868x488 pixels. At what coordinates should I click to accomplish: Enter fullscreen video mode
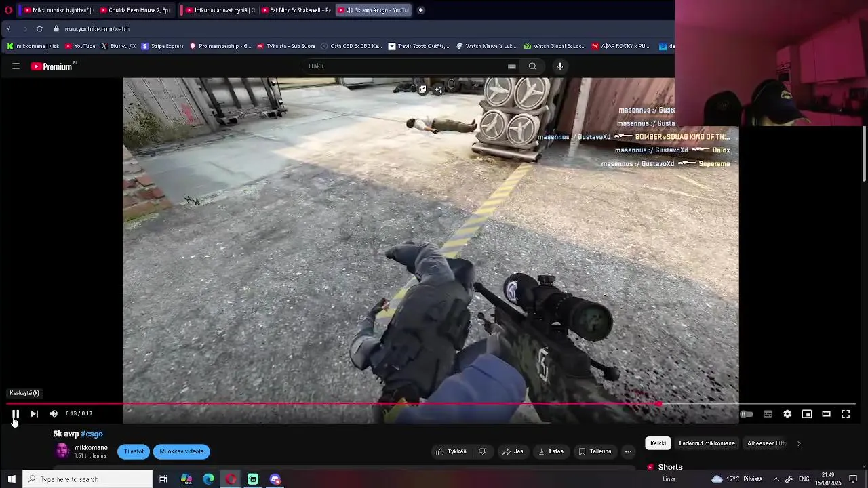click(x=846, y=414)
